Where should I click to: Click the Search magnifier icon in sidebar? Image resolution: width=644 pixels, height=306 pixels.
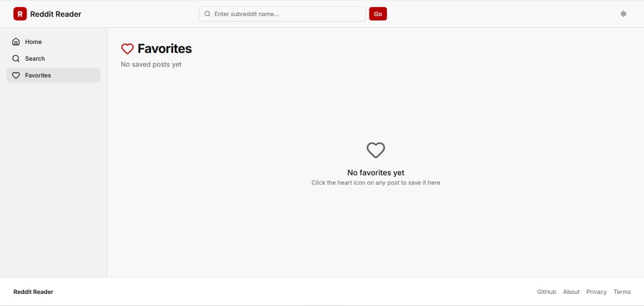[16, 58]
